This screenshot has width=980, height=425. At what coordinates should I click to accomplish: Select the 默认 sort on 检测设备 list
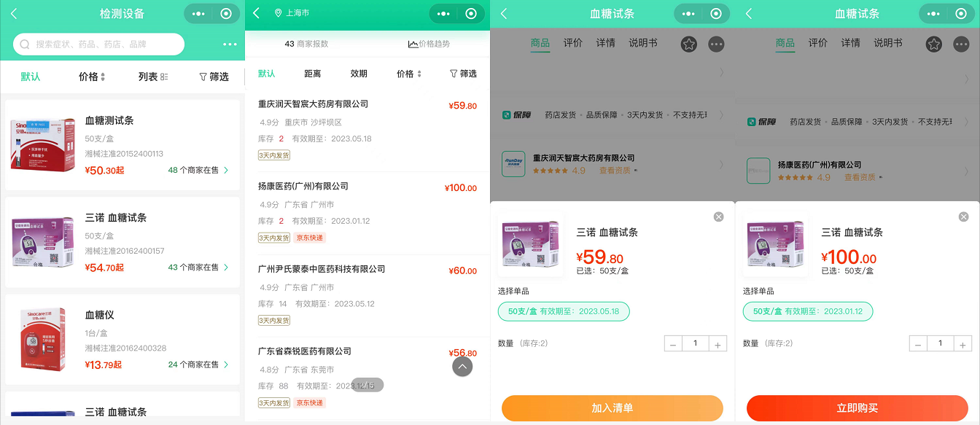31,77
